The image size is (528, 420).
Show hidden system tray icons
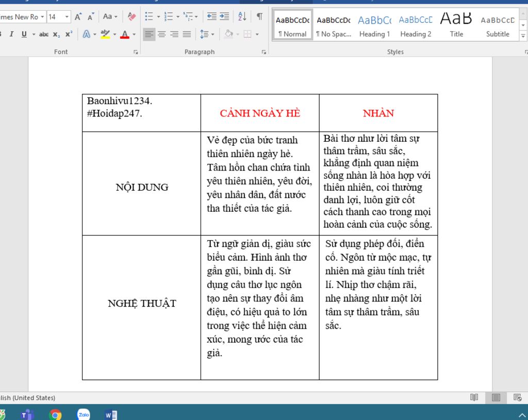pyautogui.click(x=522, y=416)
